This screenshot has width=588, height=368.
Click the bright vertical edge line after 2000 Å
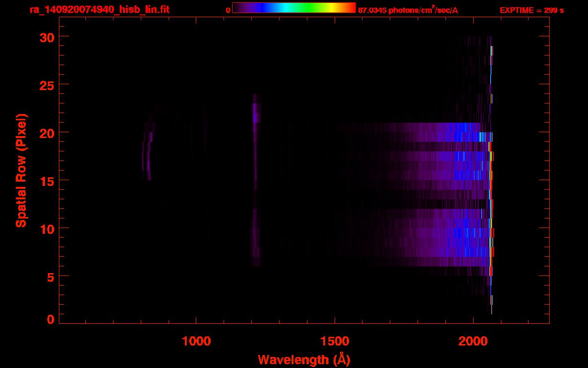pos(491,175)
